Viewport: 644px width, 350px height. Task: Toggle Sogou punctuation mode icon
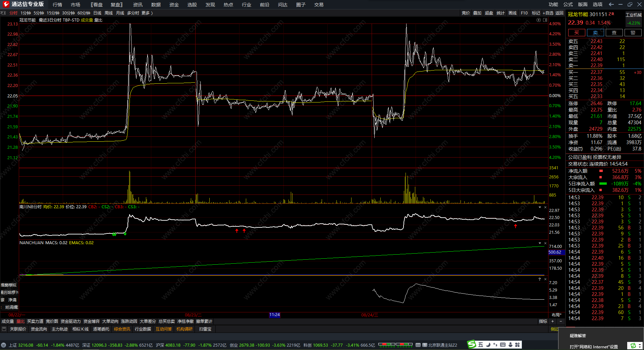pos(495,345)
